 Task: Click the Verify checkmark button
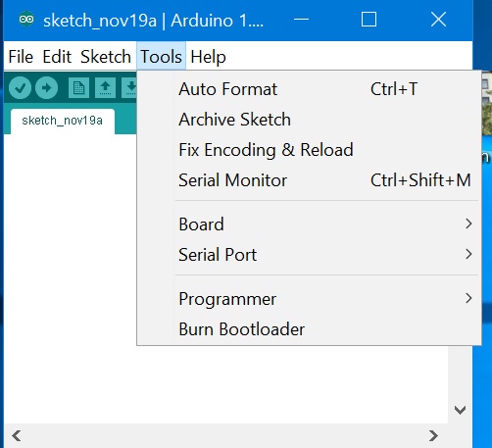tap(20, 87)
